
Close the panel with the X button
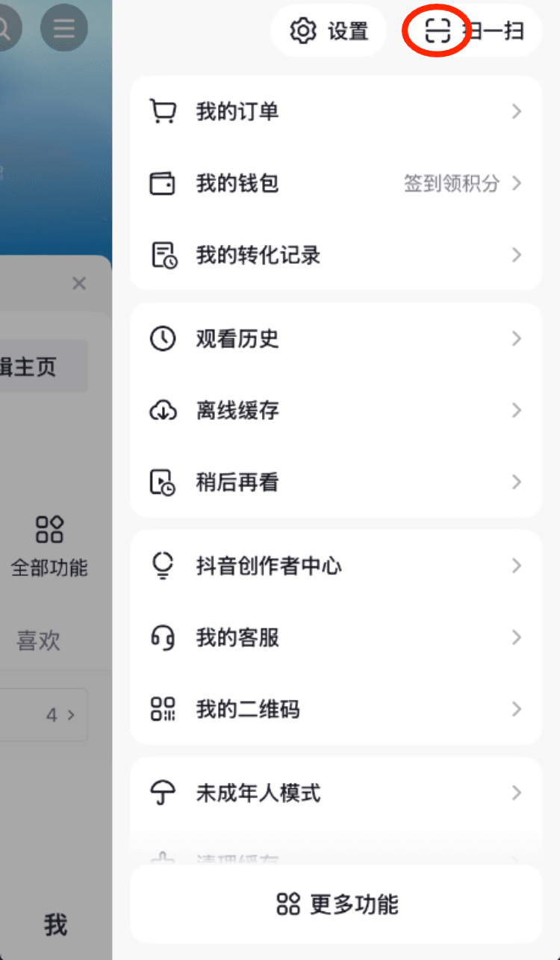[x=79, y=283]
